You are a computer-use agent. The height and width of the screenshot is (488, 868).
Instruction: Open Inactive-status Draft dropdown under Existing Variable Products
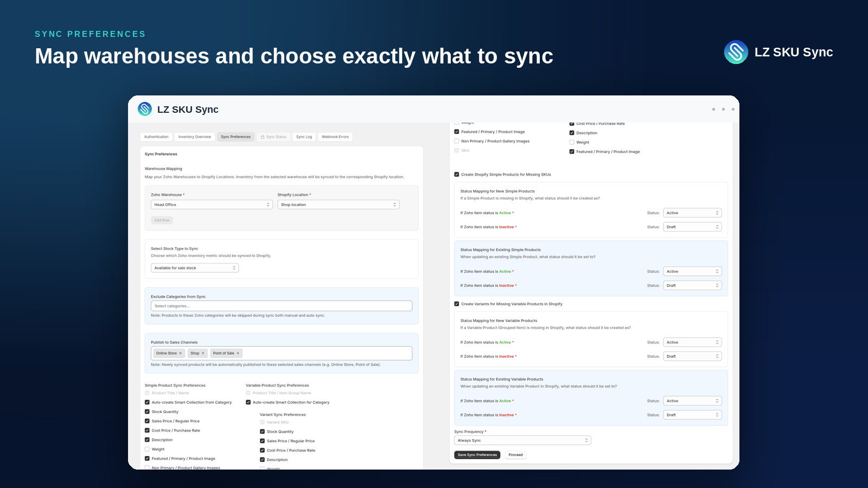(693, 415)
